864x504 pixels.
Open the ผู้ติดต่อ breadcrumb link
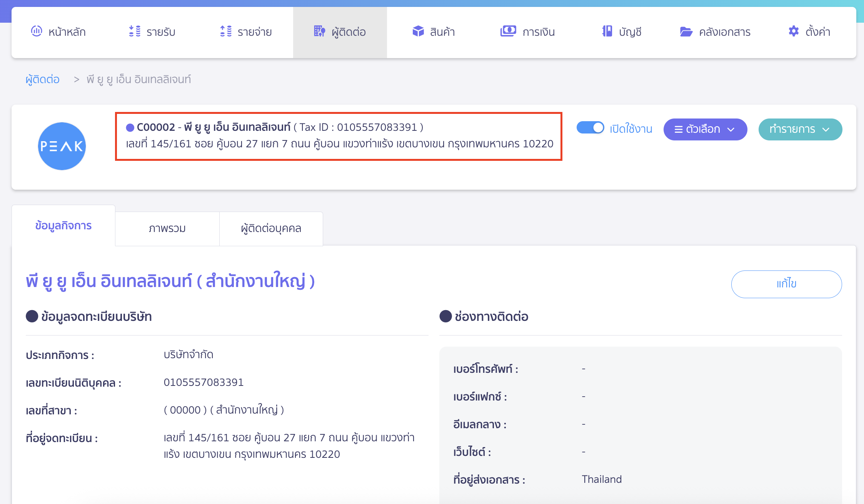(42, 79)
